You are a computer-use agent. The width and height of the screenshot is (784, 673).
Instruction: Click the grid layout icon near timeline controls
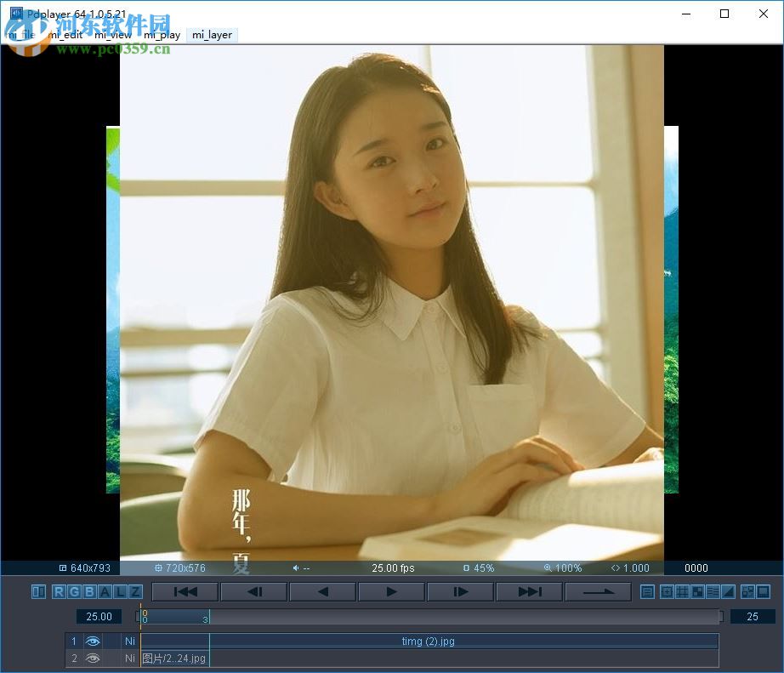pos(683,591)
